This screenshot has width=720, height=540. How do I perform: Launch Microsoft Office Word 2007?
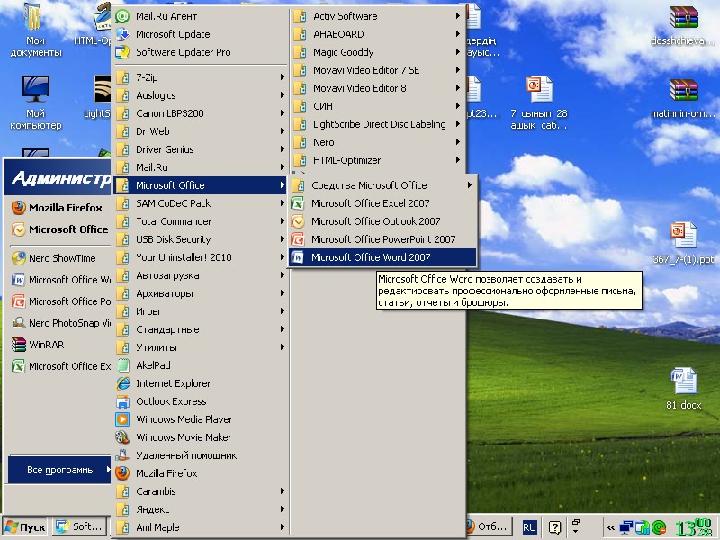(370, 257)
